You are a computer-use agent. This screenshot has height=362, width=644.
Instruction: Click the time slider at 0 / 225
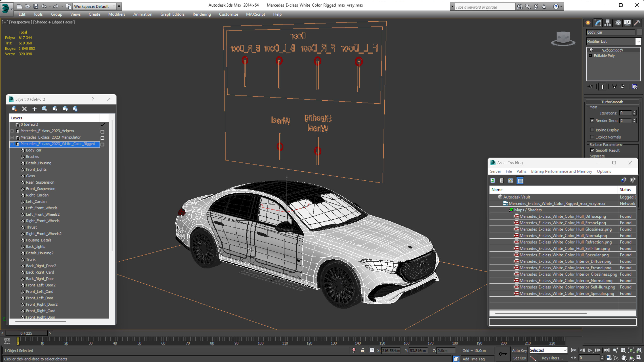pos(26,333)
